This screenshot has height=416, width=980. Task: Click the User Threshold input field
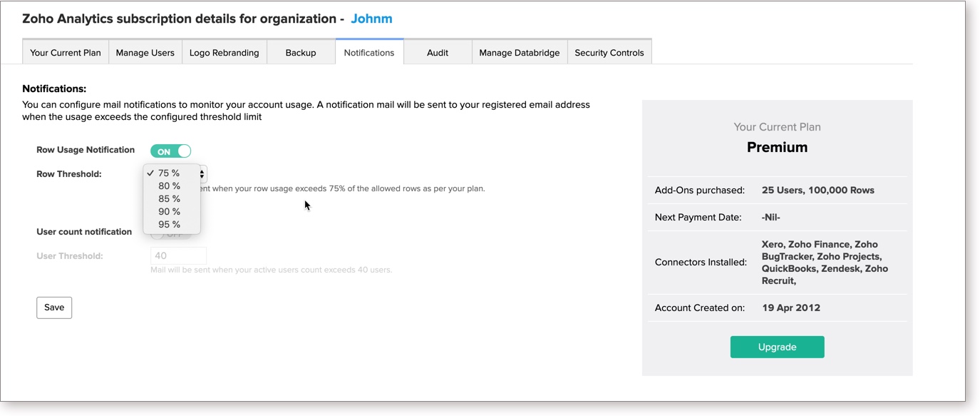click(178, 256)
